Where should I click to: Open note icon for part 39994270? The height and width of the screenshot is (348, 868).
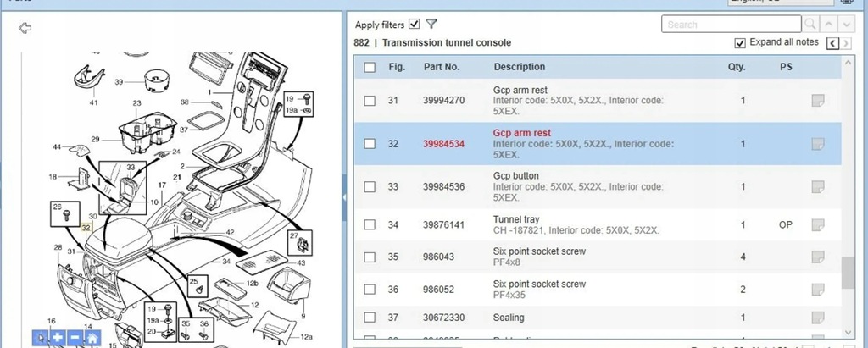(x=818, y=101)
